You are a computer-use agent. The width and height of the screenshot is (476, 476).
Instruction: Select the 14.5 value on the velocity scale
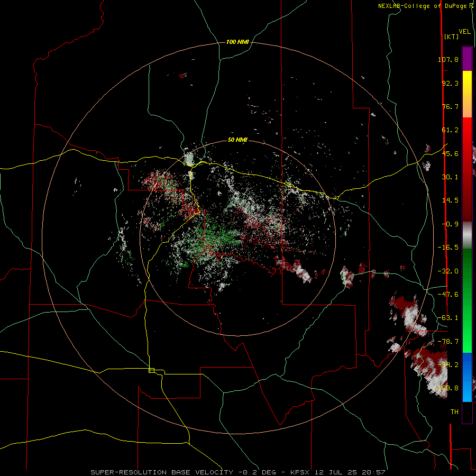tap(450, 200)
